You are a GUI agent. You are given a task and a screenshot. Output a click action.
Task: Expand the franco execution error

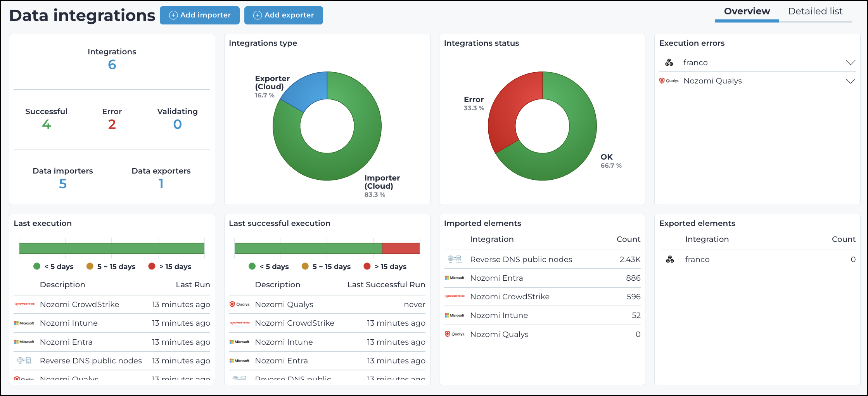(x=851, y=63)
